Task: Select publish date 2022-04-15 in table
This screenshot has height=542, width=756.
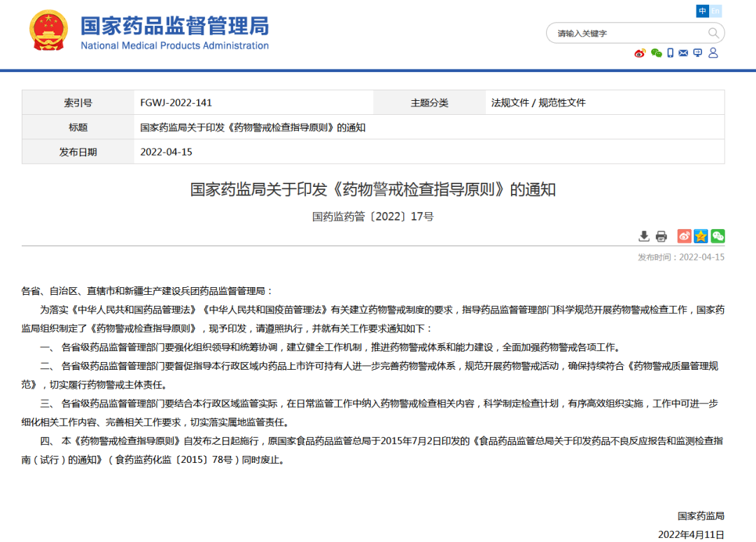Action: [x=166, y=152]
